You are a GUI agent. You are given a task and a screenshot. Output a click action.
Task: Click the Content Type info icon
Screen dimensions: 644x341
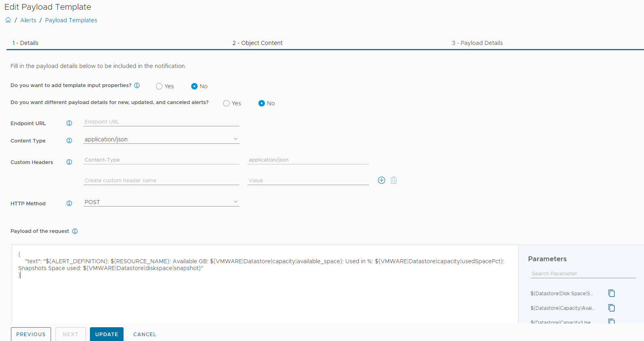click(69, 141)
